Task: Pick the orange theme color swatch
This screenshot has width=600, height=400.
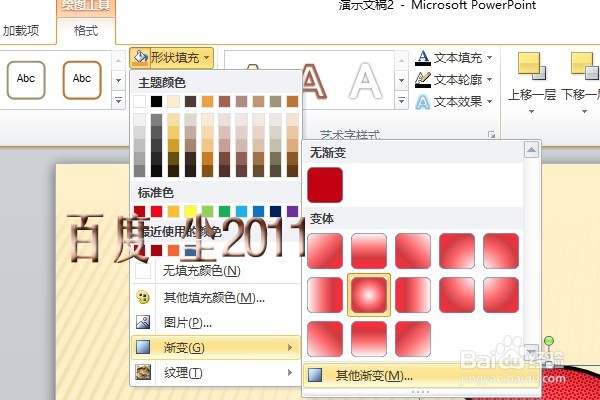Action: pos(207,101)
